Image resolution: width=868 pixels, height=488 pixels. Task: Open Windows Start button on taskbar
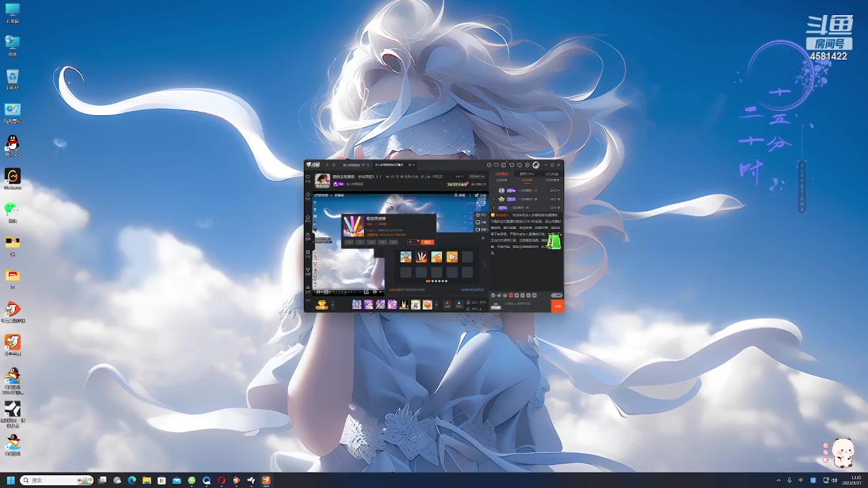tap(11, 481)
